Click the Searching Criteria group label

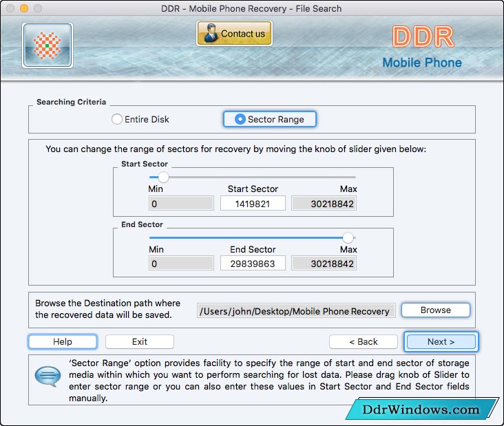click(x=71, y=102)
